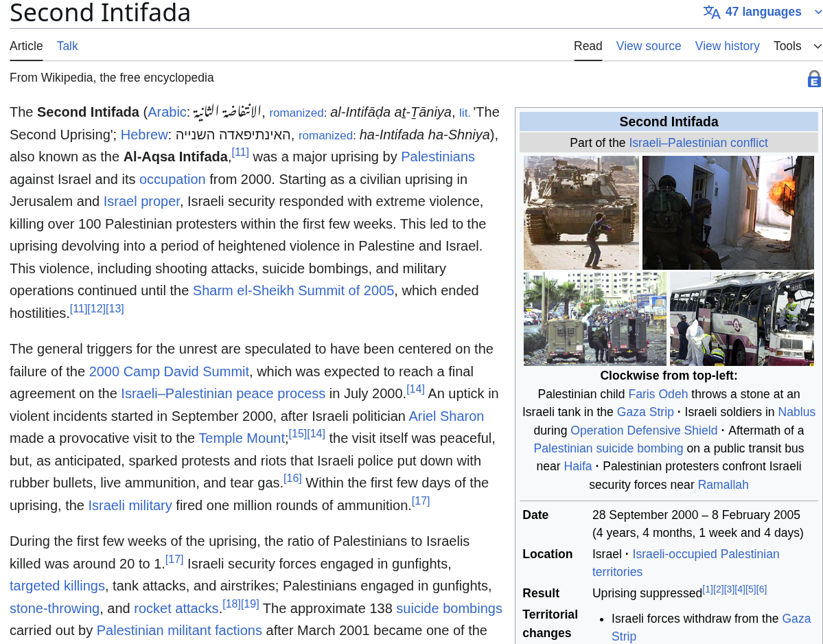The image size is (823, 644).
Task: Follow Israeli–Palestinian peace process link
Action: pyautogui.click(x=223, y=393)
